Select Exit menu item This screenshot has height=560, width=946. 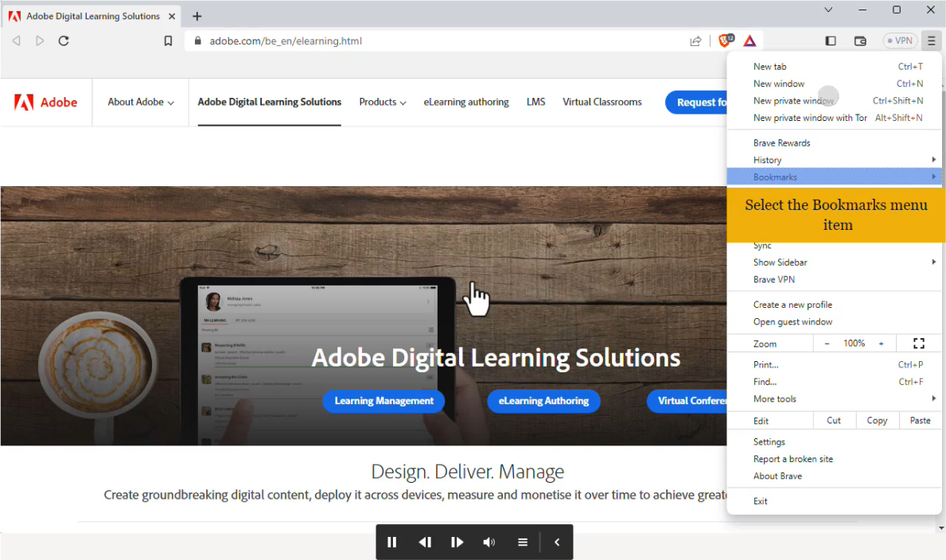pos(834,501)
